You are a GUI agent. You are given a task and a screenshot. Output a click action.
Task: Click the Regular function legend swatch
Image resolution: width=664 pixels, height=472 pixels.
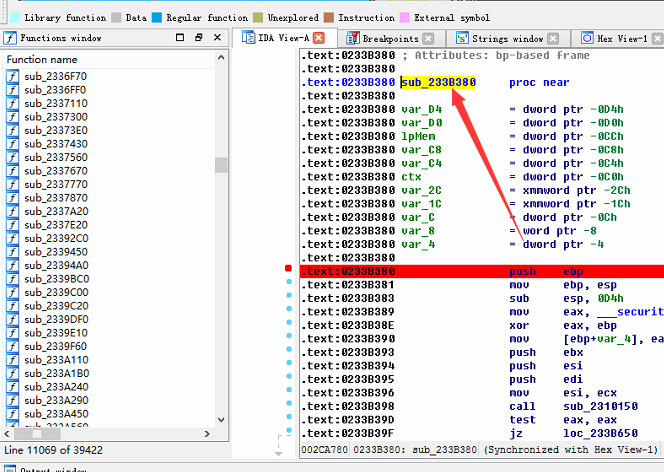(157, 17)
